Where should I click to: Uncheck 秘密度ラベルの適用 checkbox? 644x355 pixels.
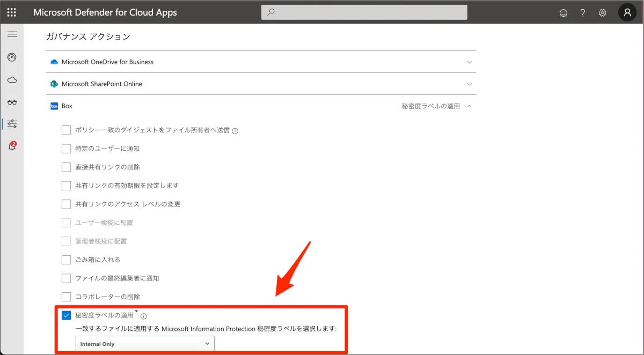67,315
